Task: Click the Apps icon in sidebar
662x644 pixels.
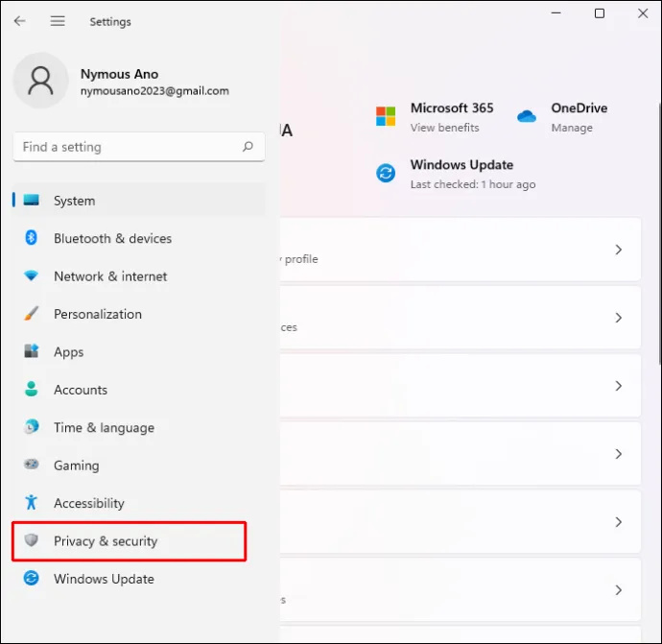Action: (32, 351)
